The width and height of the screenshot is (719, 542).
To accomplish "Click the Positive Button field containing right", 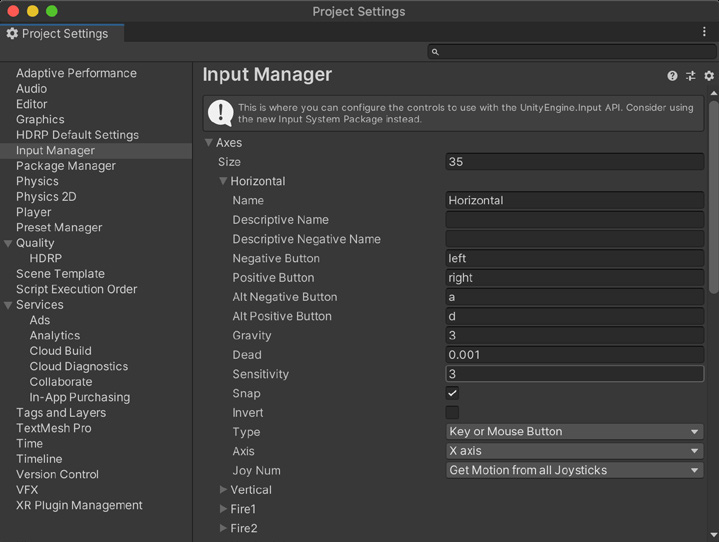I will coord(575,277).
